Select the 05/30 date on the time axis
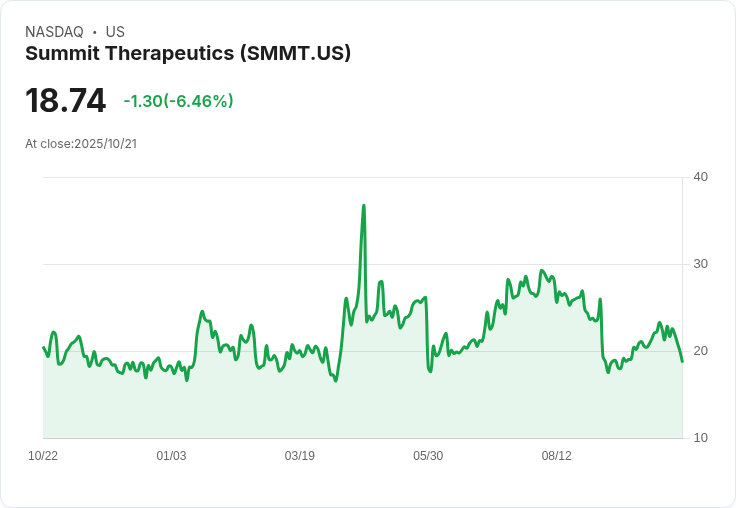The height and width of the screenshot is (508, 736). pos(428,456)
